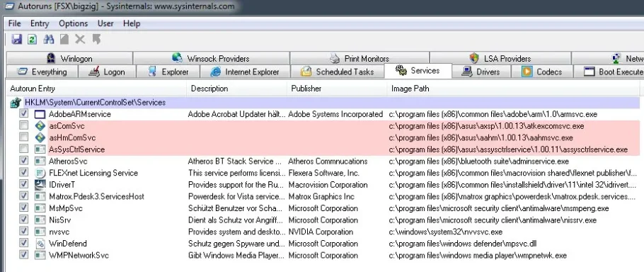
Task: Sort by the Autorun Entry column header
Action: pos(96,89)
